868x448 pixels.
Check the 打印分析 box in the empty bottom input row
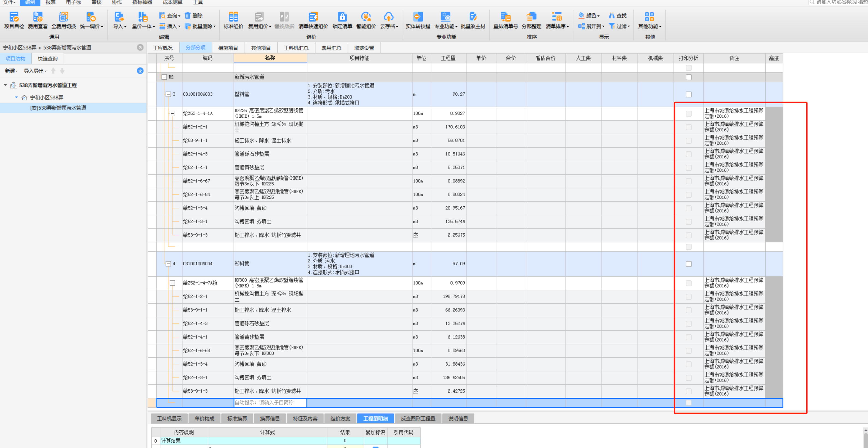point(688,403)
